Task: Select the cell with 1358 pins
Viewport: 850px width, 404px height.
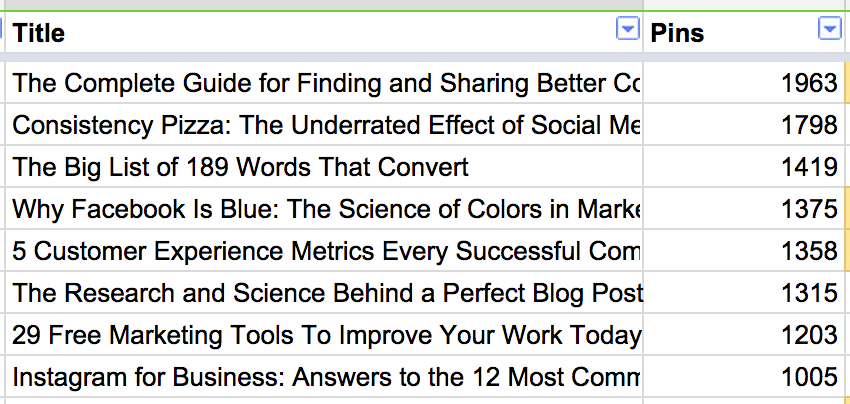Action: 744,250
